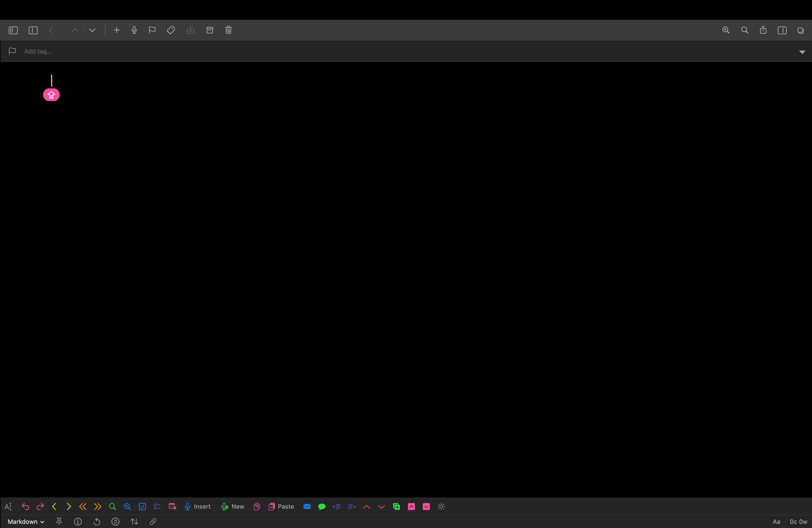Open the Markdown syntax dropdown
The image size is (812, 528).
tap(26, 522)
